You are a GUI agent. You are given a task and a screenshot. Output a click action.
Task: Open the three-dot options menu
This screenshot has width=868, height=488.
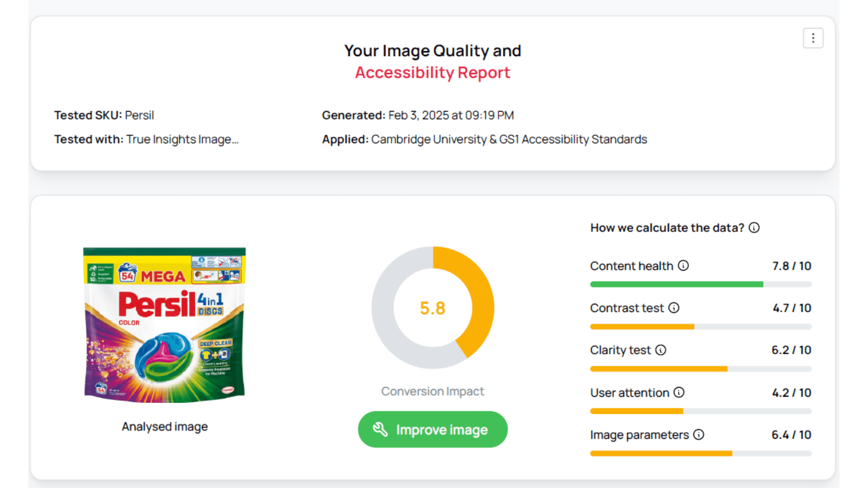pos(813,38)
